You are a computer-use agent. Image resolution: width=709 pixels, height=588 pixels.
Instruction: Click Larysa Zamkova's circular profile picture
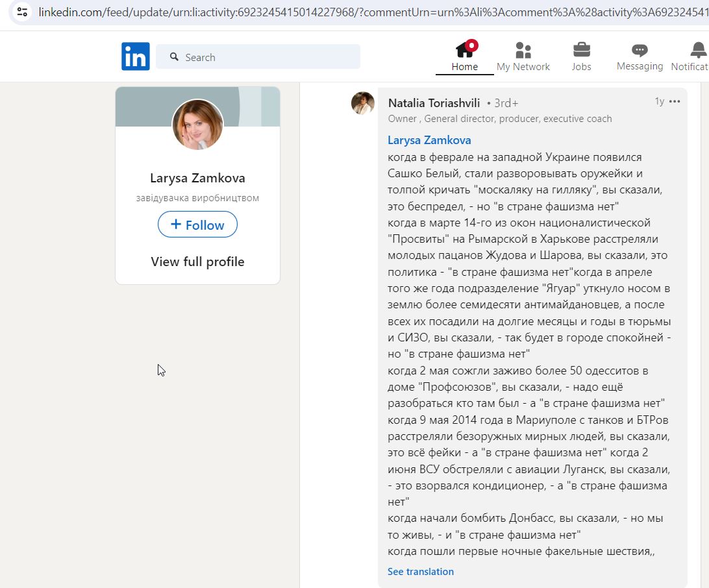(x=197, y=125)
